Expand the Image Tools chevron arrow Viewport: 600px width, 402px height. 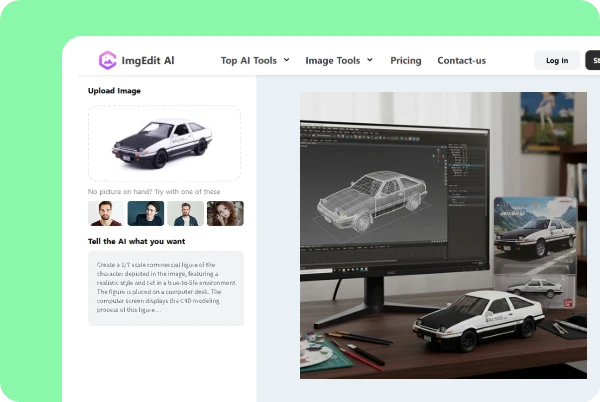point(370,60)
